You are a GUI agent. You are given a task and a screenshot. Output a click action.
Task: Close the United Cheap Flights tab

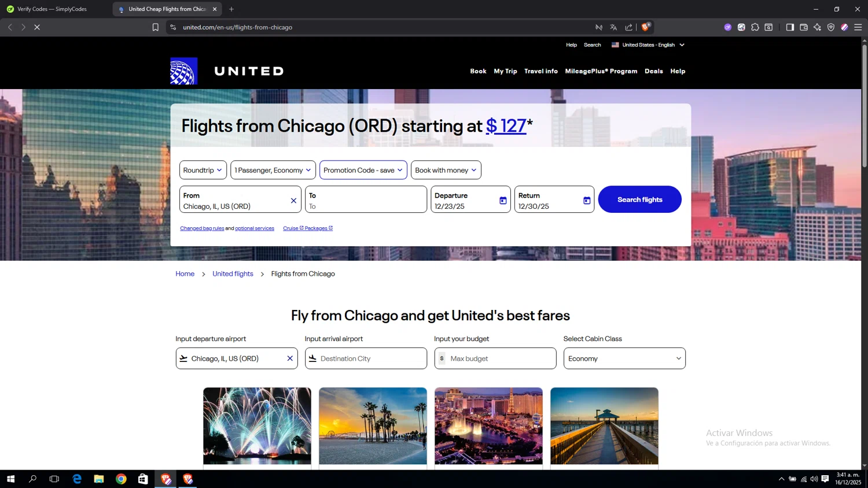pyautogui.click(x=215, y=9)
